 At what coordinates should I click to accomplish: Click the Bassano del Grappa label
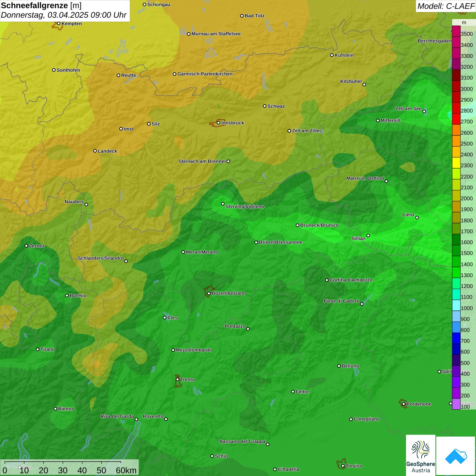point(242,441)
